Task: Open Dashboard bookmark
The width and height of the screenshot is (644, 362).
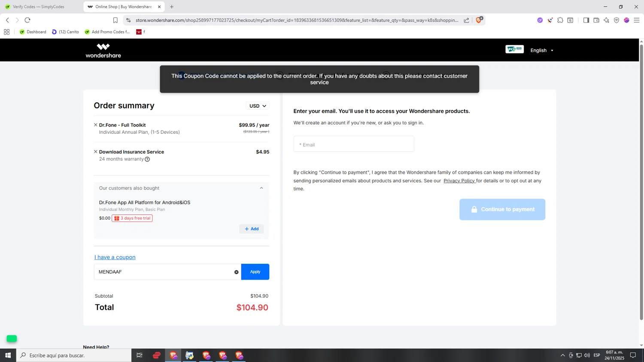Action: pyautogui.click(x=33, y=32)
